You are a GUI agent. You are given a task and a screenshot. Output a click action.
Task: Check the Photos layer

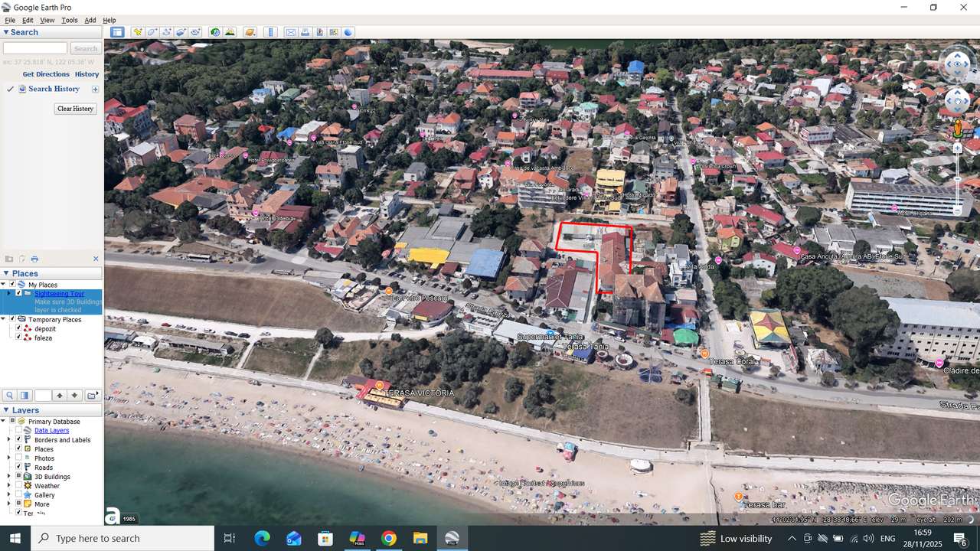pos(18,458)
